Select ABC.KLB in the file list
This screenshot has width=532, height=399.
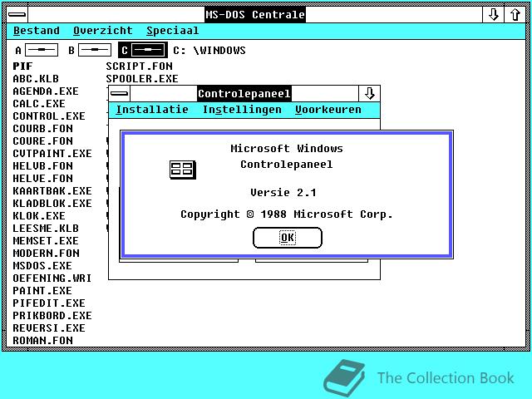point(36,79)
